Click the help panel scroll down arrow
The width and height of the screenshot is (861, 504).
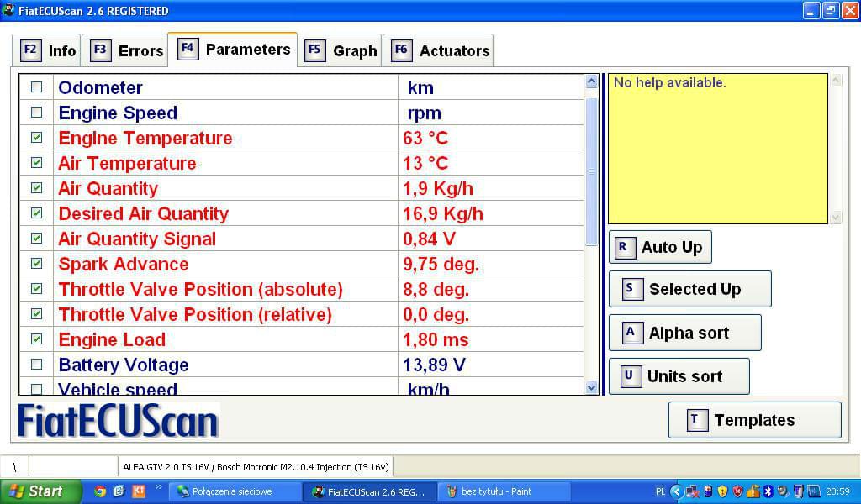click(x=836, y=218)
